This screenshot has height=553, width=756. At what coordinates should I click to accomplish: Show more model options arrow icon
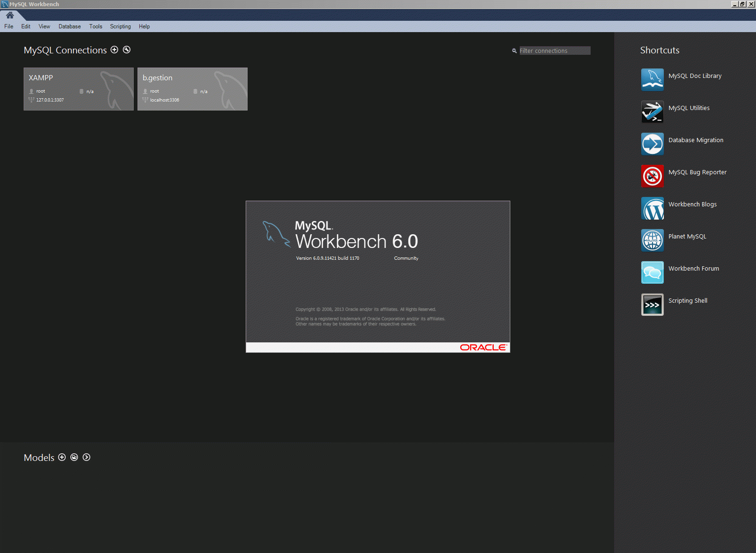[x=86, y=457]
